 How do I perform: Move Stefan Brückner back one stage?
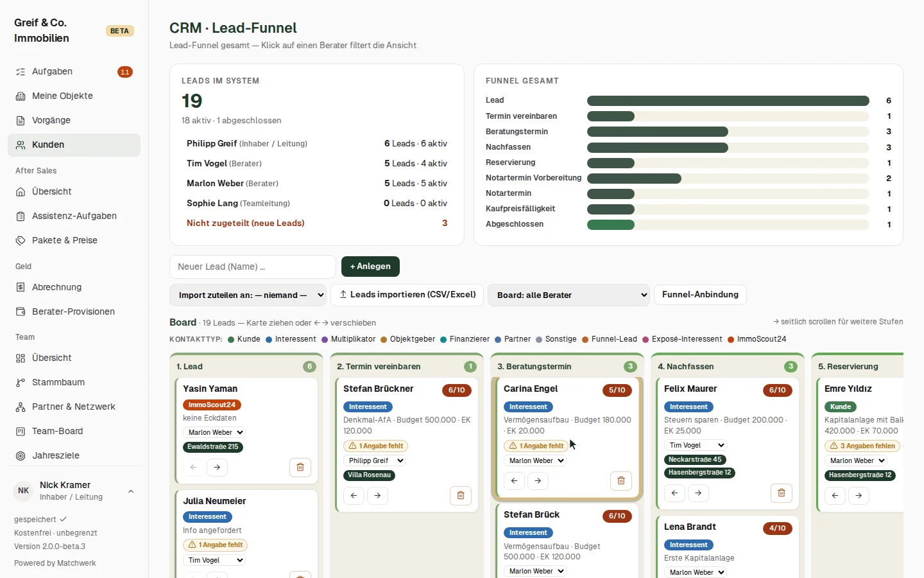click(354, 496)
